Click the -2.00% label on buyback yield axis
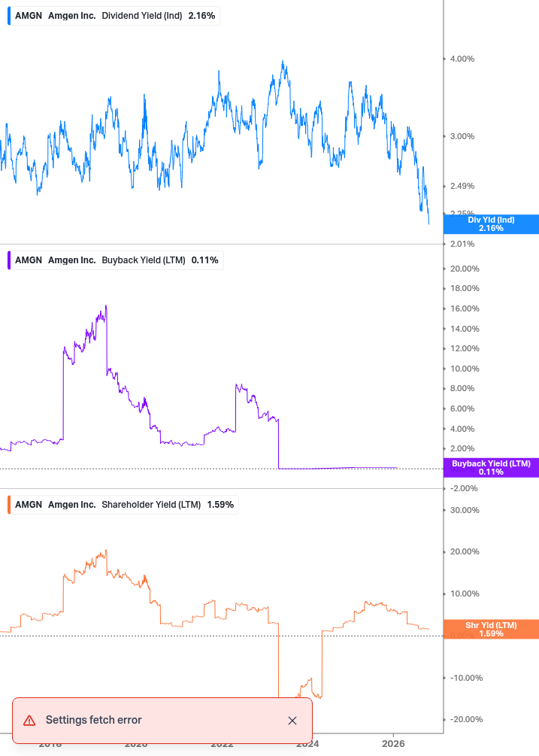Image resolution: width=539 pixels, height=756 pixels. (x=463, y=488)
